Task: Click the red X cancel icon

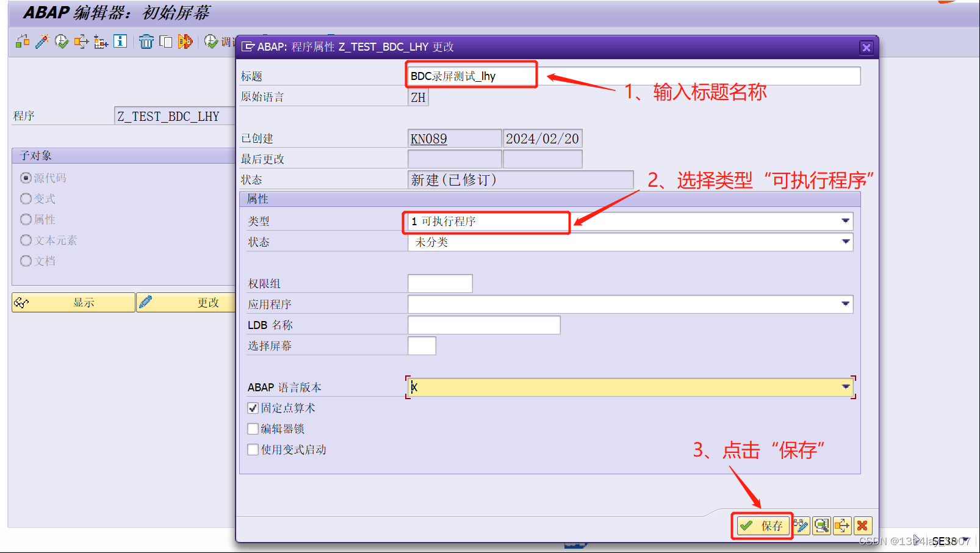Action: pyautogui.click(x=862, y=526)
